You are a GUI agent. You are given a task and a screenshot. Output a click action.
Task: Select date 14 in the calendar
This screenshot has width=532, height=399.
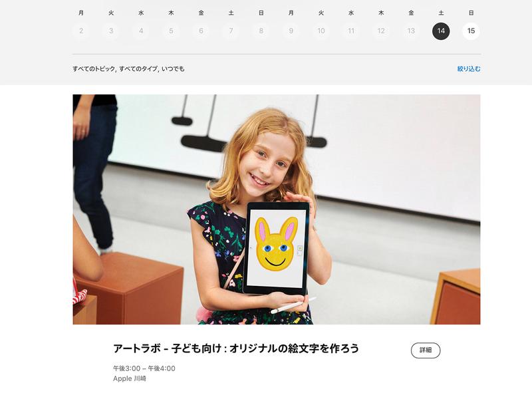[441, 31]
